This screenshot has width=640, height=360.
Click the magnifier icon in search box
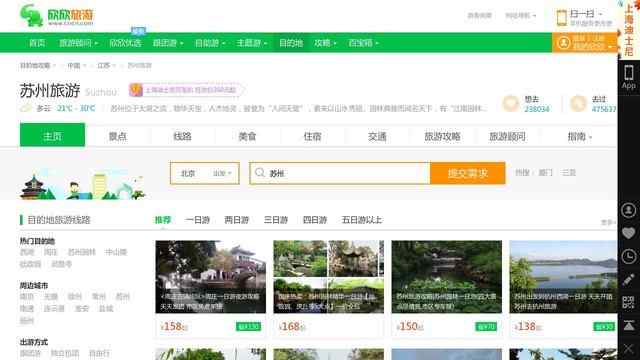pyautogui.click(x=260, y=173)
